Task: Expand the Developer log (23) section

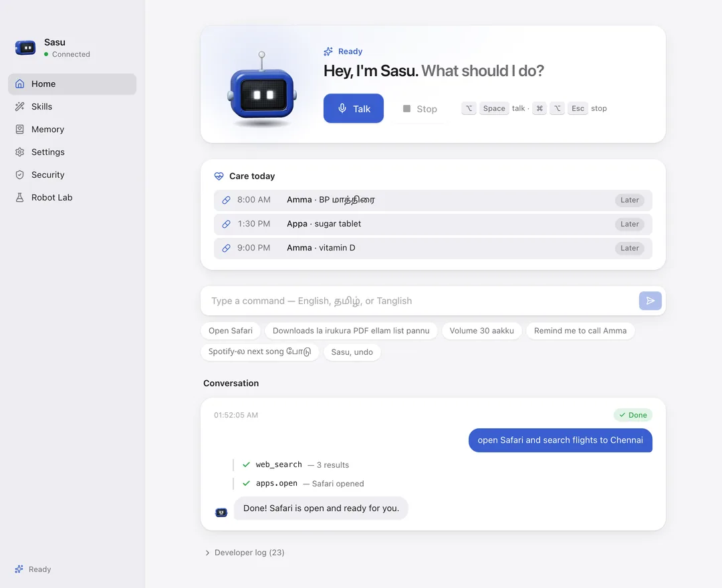Action: (245, 553)
